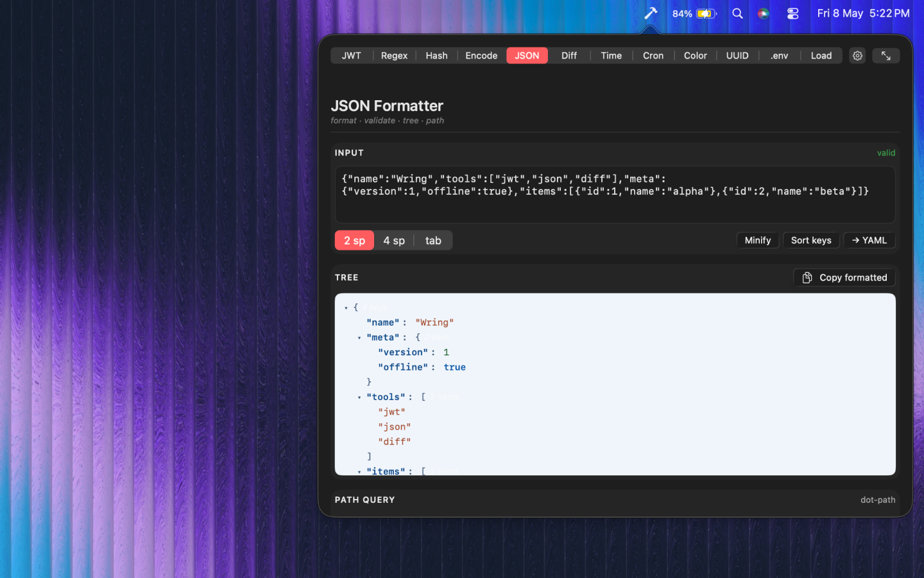Open the Load tab
The image size is (924, 578).
(x=821, y=56)
